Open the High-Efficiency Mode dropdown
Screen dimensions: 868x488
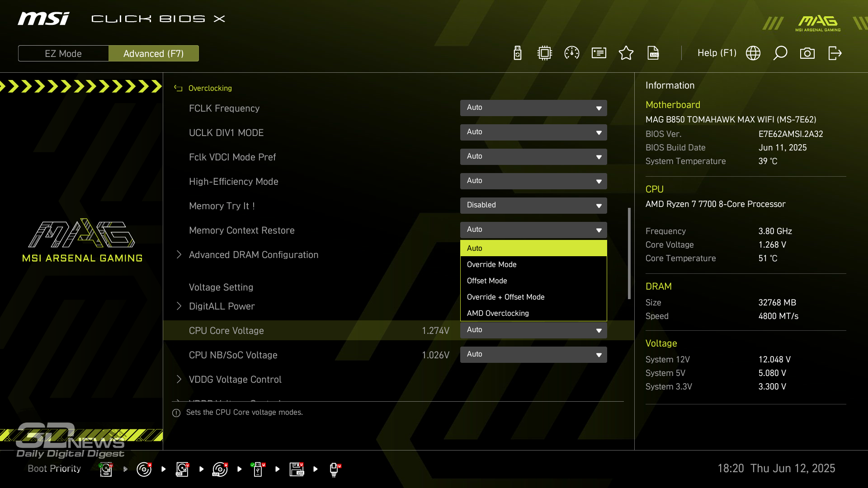tap(533, 181)
